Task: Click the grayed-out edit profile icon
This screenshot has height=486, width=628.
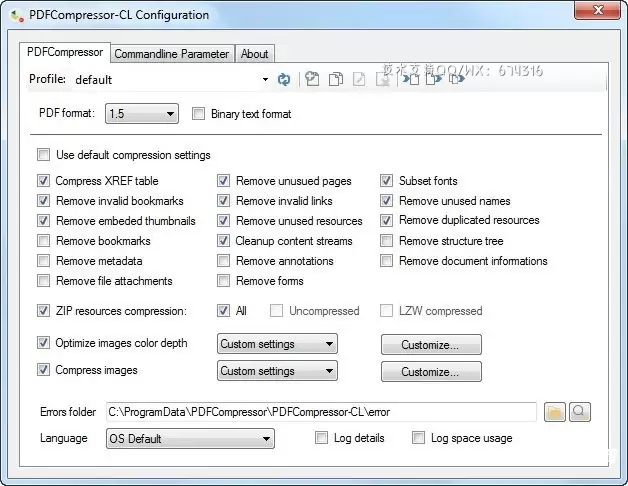Action: pos(359,79)
